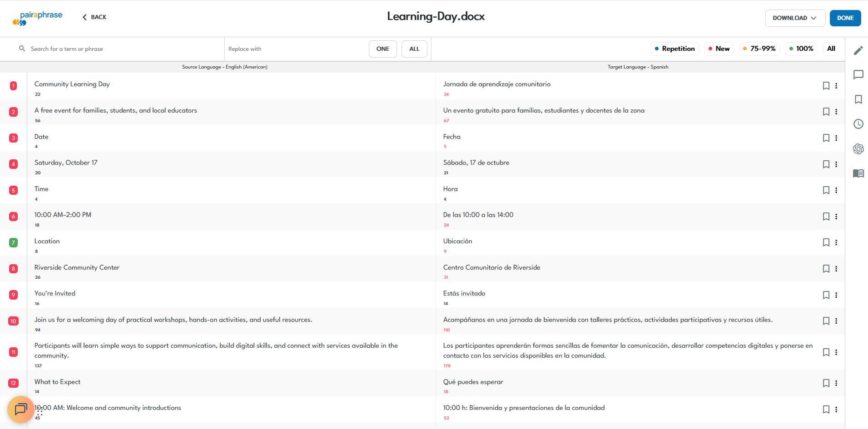Select segment number 1 badge
This screenshot has width=868, height=429.
coord(14,86)
